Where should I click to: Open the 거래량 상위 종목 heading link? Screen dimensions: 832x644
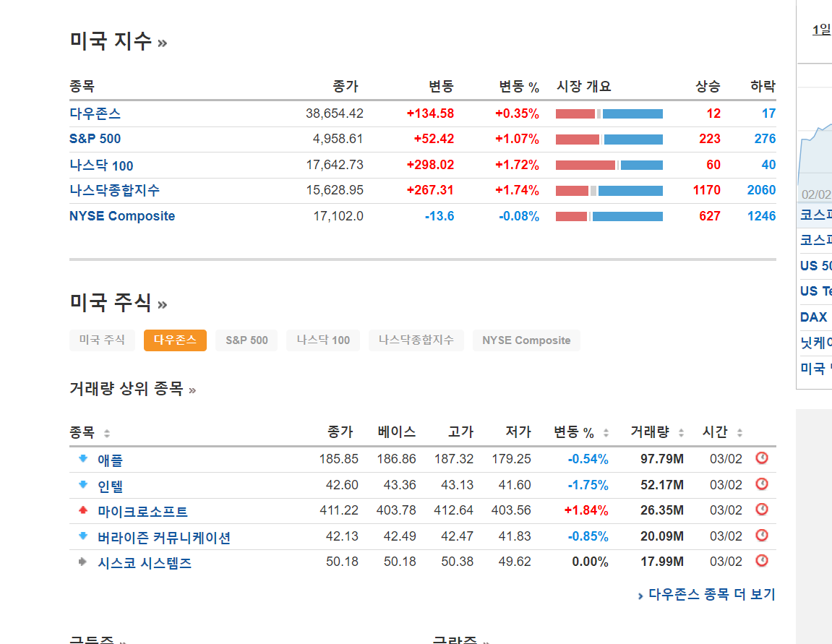point(133,389)
